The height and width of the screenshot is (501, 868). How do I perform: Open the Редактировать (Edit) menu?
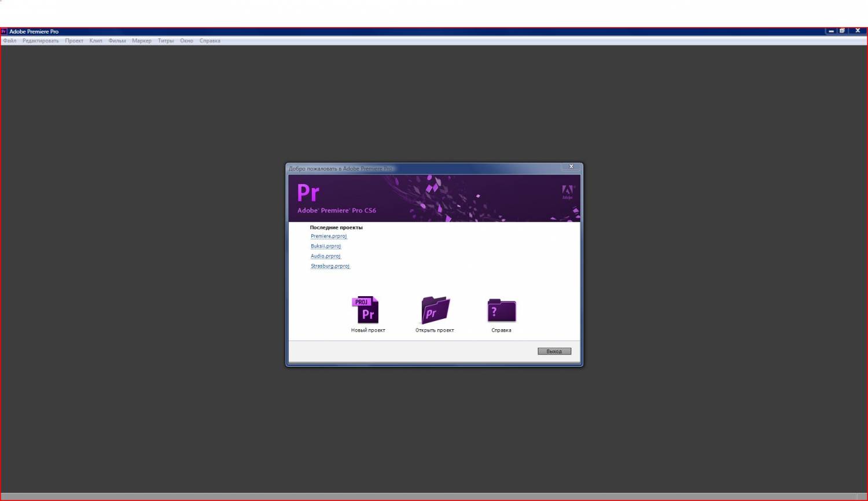coord(41,40)
